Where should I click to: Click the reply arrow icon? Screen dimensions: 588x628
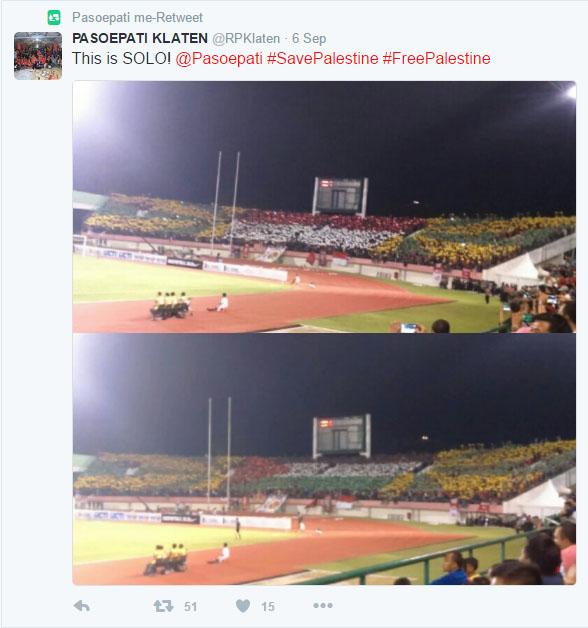(x=82, y=606)
